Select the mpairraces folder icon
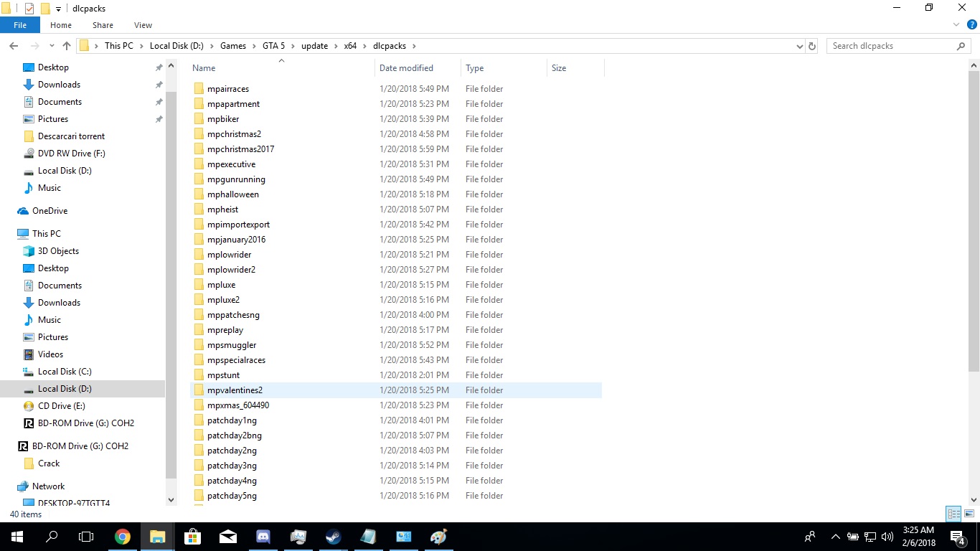Viewport: 980px width, 551px height. pyautogui.click(x=199, y=89)
